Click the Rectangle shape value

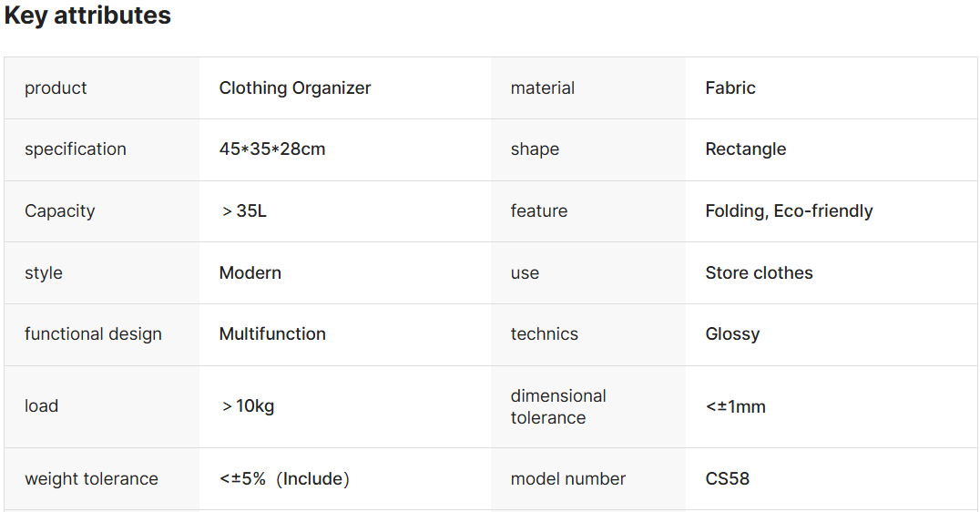pos(745,149)
